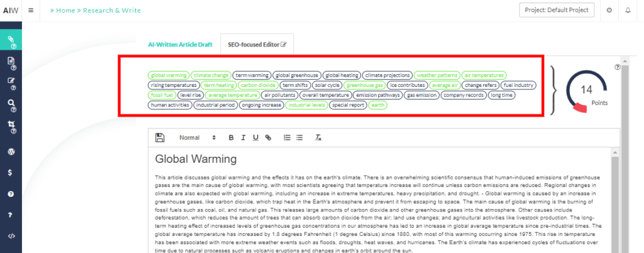The height and width of the screenshot is (253, 644).
Task: Insert a link with the link icon
Action: coord(268,138)
